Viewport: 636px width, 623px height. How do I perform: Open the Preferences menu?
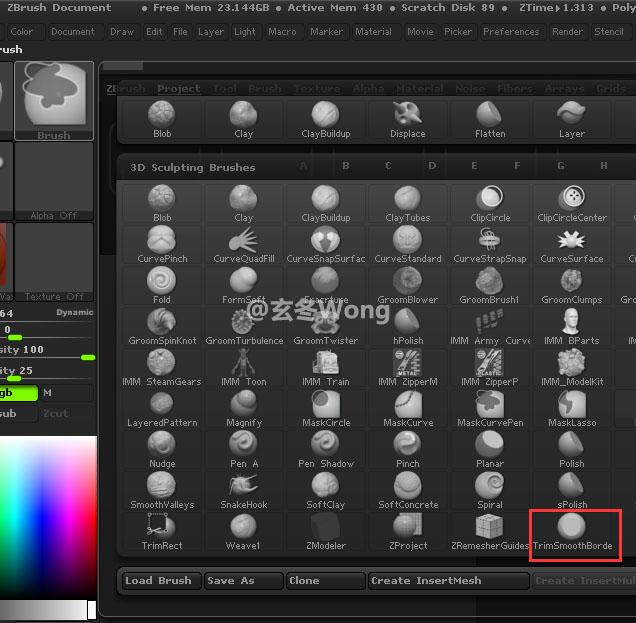point(511,32)
